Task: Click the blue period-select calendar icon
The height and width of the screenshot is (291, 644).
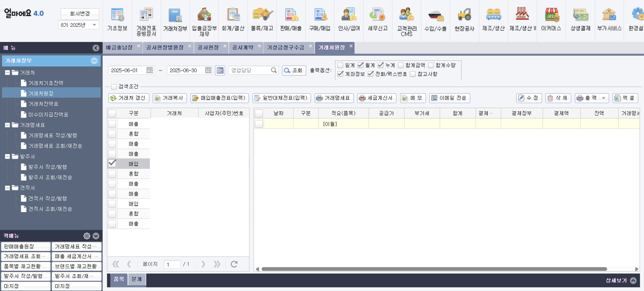Action: (220, 70)
